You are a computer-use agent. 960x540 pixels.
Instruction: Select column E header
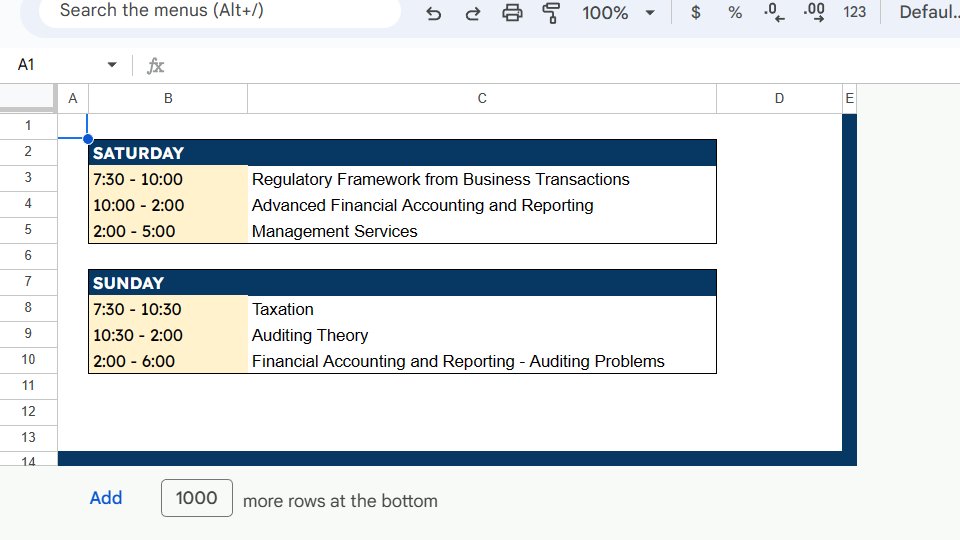click(x=849, y=99)
